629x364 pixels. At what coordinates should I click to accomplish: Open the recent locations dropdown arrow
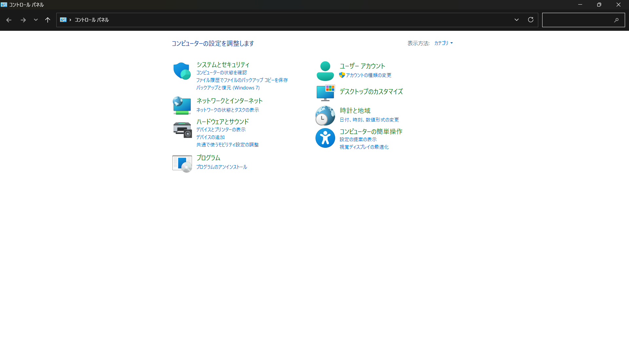click(x=36, y=20)
